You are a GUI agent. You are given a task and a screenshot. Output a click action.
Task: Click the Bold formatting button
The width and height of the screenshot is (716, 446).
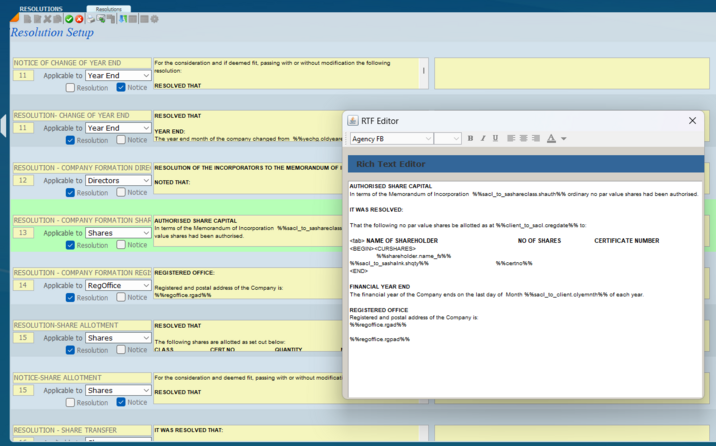click(x=470, y=139)
